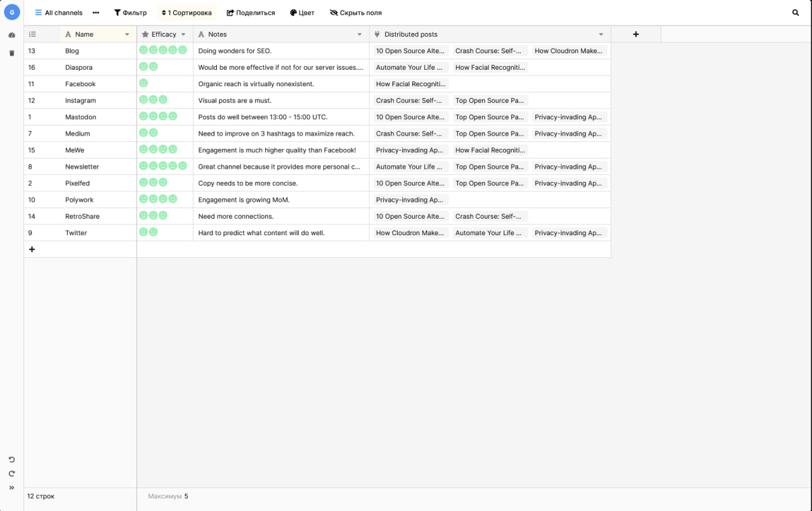Open the Цвет color settings
Image resolution: width=812 pixels, height=511 pixels.
coord(302,13)
